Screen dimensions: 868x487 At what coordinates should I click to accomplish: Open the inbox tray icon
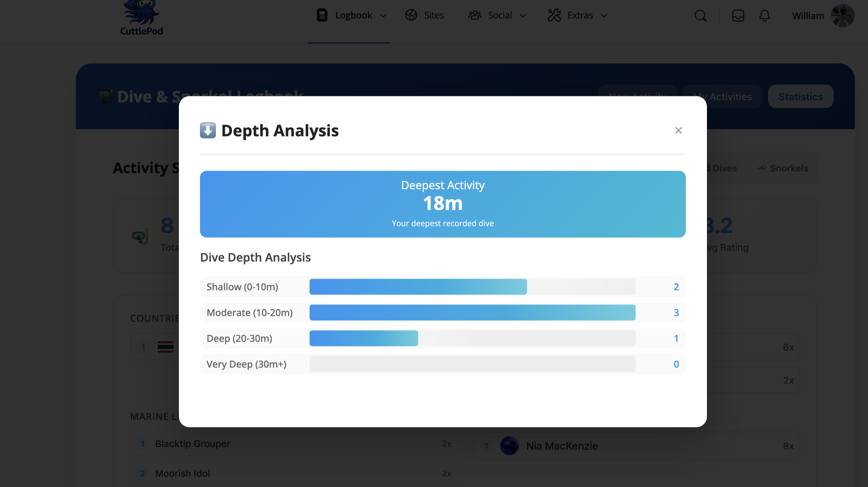point(738,16)
